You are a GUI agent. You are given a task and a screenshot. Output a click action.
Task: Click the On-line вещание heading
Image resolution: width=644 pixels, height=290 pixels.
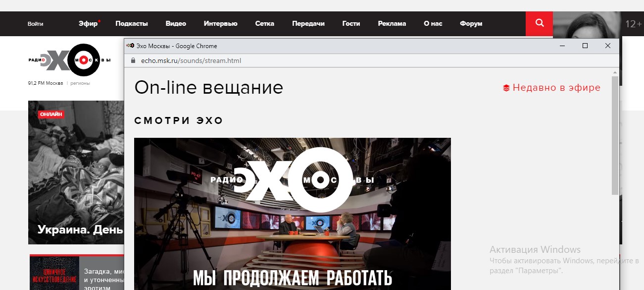(x=208, y=88)
